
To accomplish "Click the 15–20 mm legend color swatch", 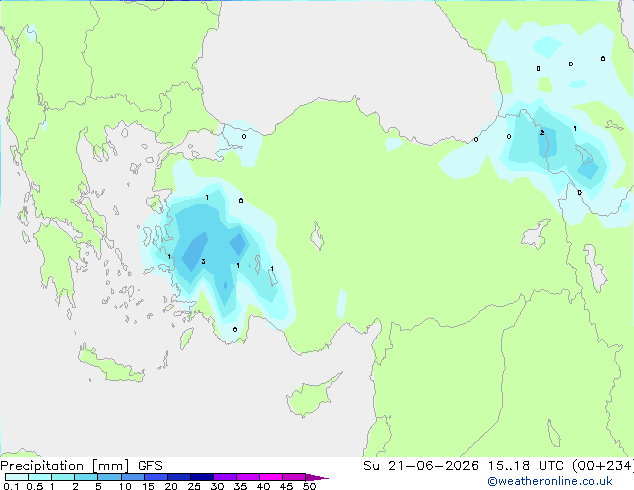I will tap(155, 477).
